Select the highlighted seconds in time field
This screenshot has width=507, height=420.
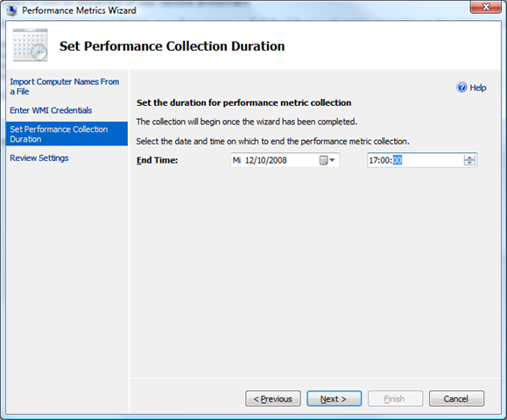[398, 160]
